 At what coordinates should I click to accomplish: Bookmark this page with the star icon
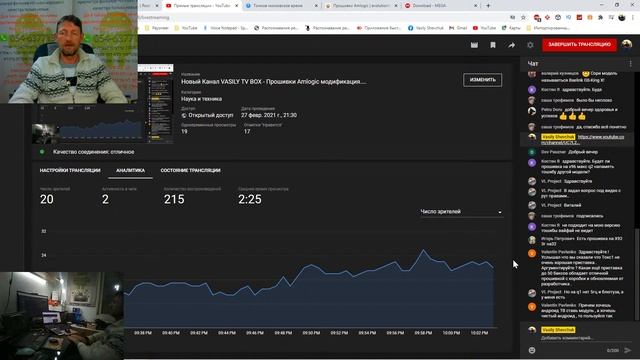click(523, 18)
